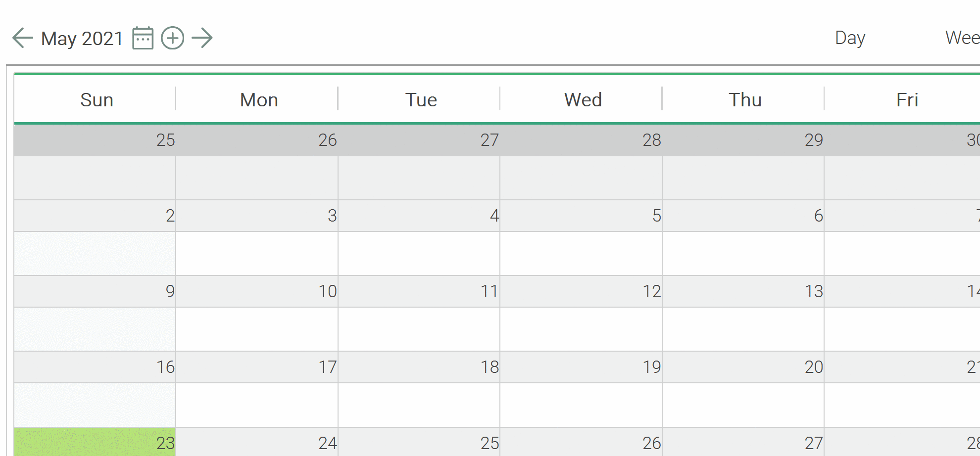
Task: Go to the previous month arrow
Action: [x=22, y=38]
